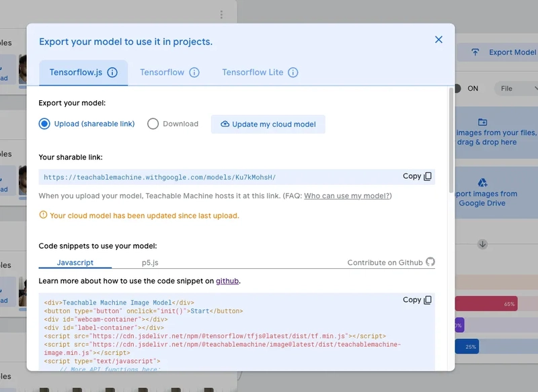Click the info icon beside Tensorflow tab
Viewport: 538px width, 392px height.
[x=194, y=73]
